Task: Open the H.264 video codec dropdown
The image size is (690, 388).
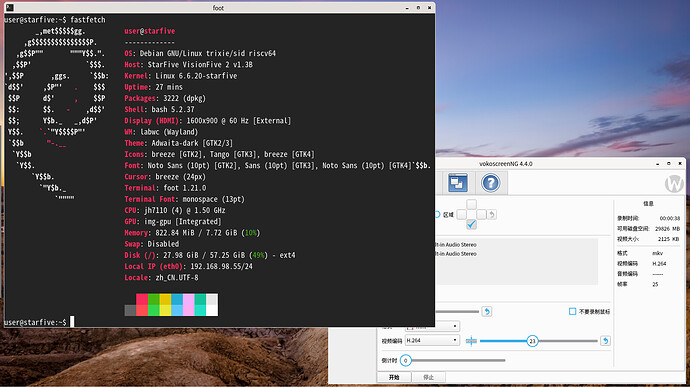Action: click(432, 340)
